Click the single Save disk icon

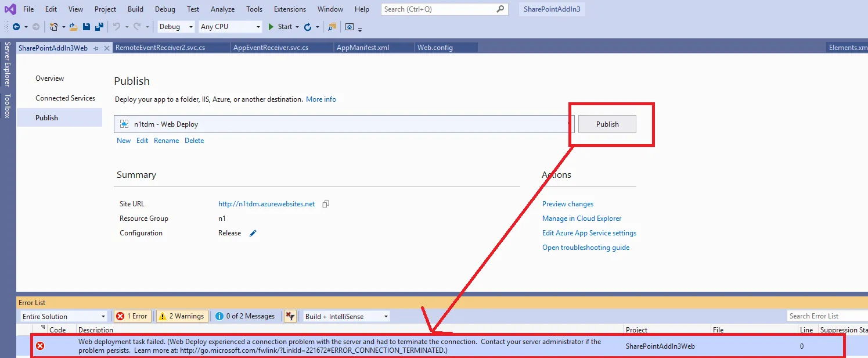(87, 27)
